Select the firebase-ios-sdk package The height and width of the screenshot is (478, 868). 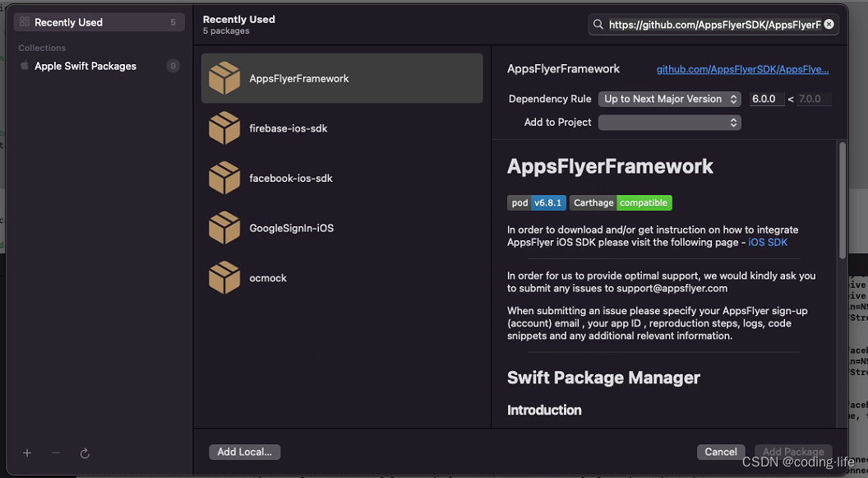coord(342,128)
